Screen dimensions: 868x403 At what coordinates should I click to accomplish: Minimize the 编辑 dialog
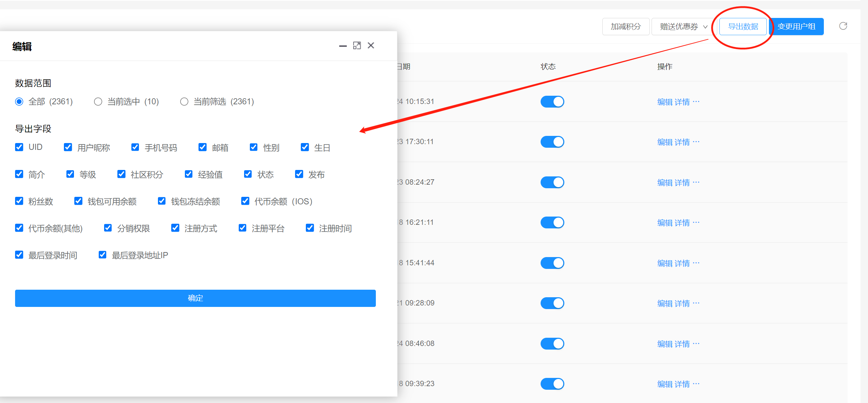click(x=343, y=46)
